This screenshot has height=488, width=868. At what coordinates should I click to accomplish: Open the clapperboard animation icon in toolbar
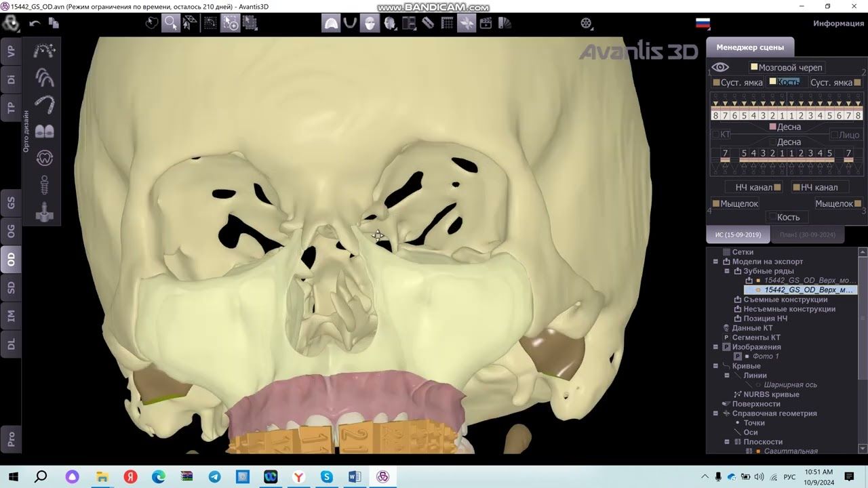(486, 23)
